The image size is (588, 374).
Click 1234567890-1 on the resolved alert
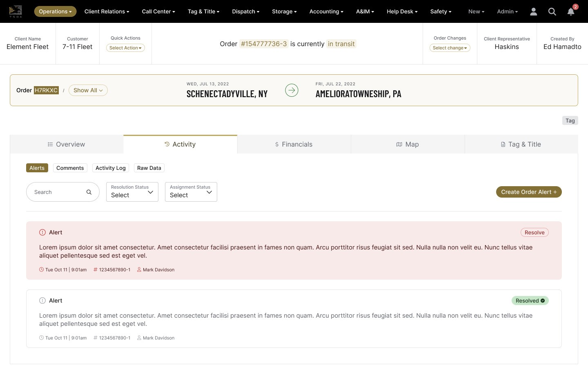point(115,338)
